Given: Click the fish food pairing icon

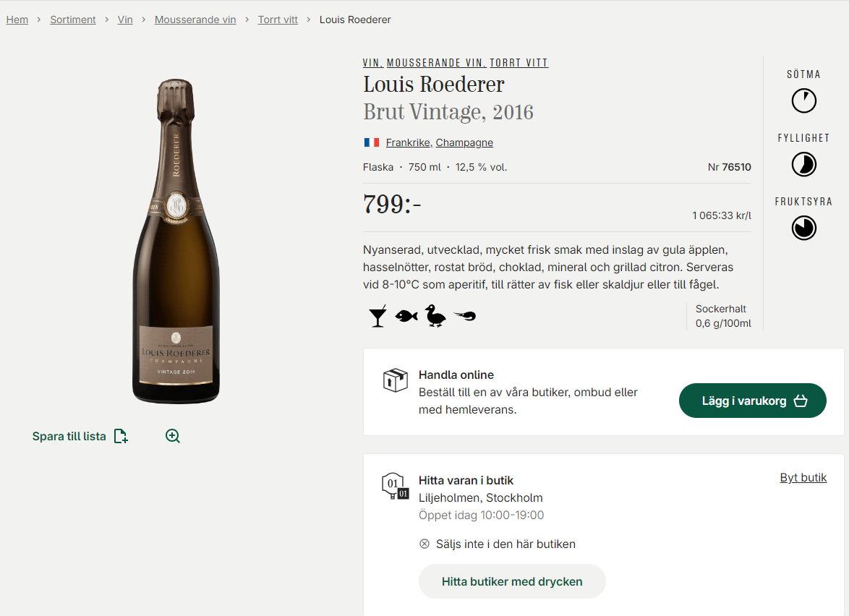Looking at the screenshot, I should pos(406,316).
